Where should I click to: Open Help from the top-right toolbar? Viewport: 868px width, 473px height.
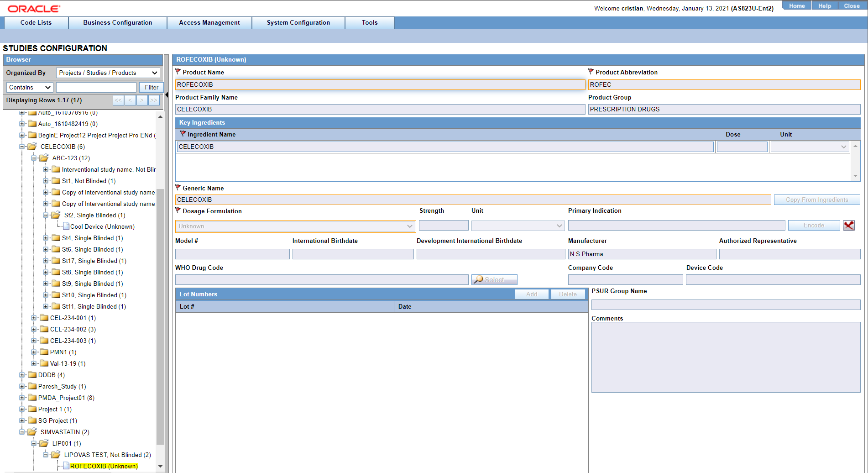(x=824, y=5)
